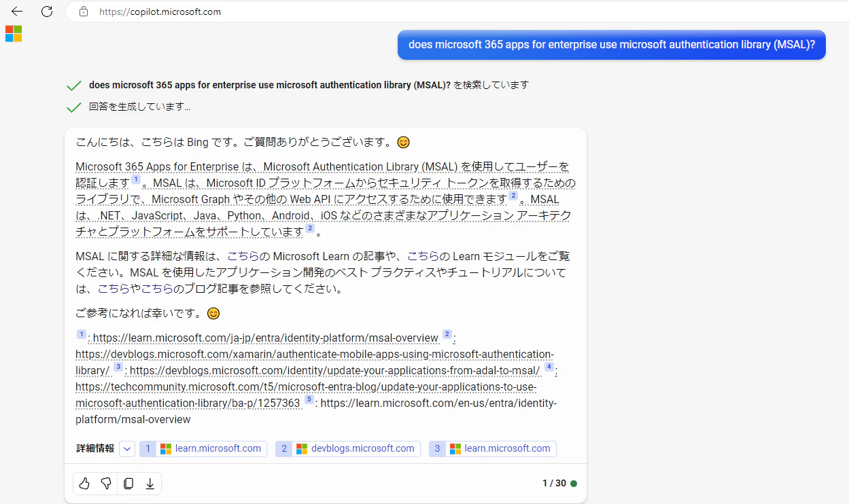Open the こちら link before の Microsoft Learn の記事
Viewport: 849px width, 504px height.
click(243, 257)
